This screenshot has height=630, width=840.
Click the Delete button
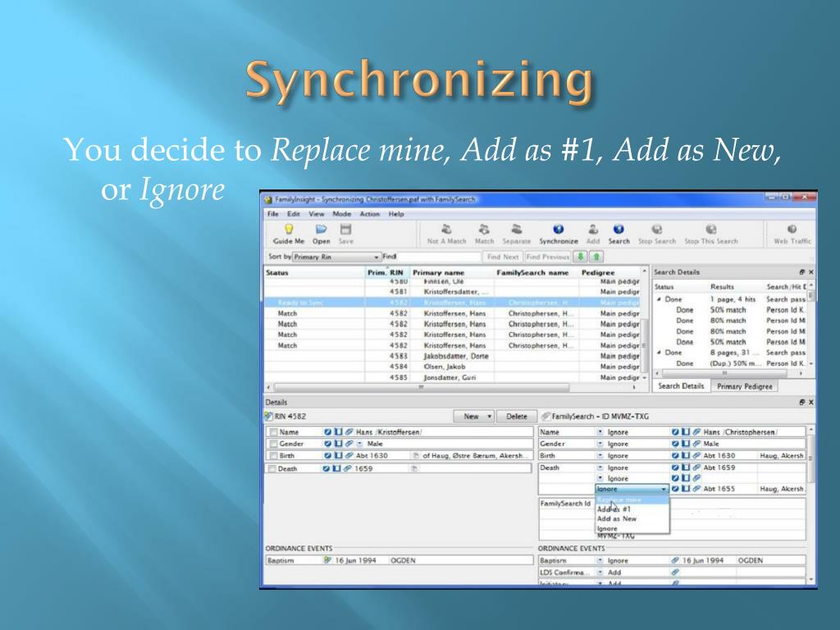[517, 416]
